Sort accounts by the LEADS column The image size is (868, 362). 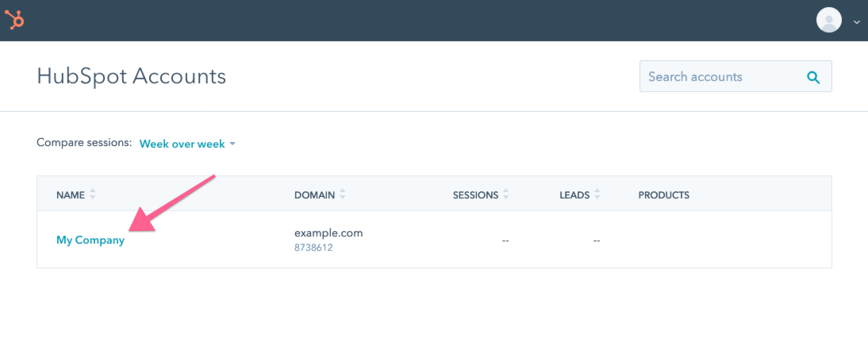click(x=579, y=194)
